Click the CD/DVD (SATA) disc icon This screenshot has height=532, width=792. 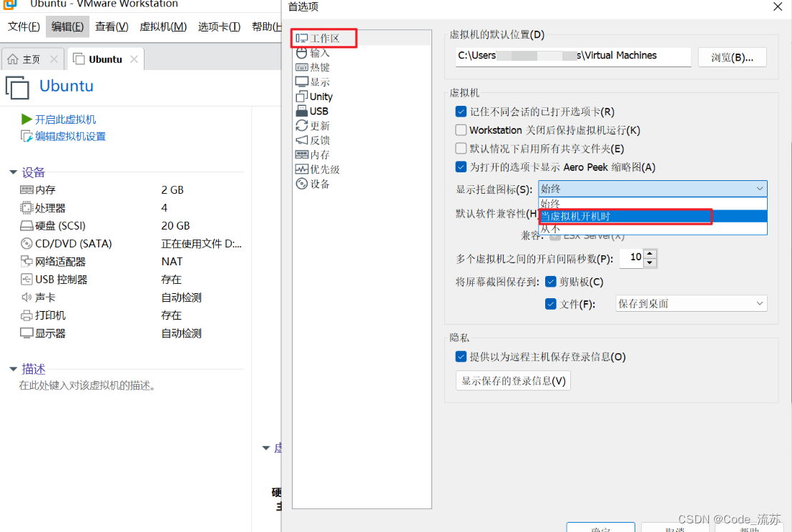tap(26, 243)
